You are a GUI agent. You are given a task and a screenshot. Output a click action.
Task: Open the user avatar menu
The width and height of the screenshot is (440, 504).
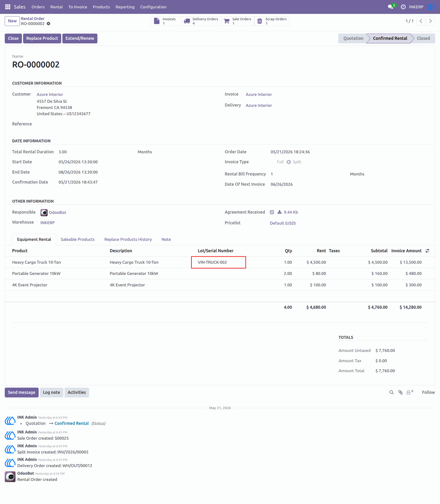(431, 7)
